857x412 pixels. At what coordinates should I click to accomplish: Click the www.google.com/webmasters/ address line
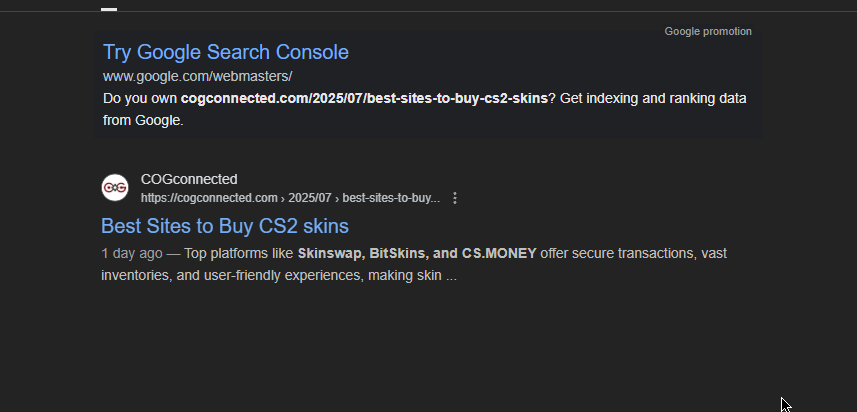tap(197, 76)
